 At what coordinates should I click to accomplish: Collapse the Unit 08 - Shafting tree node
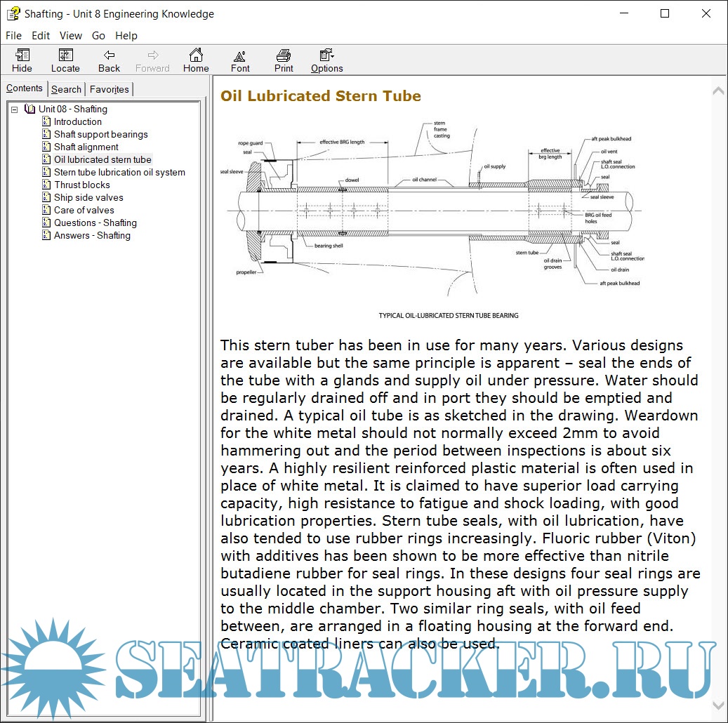(x=15, y=110)
